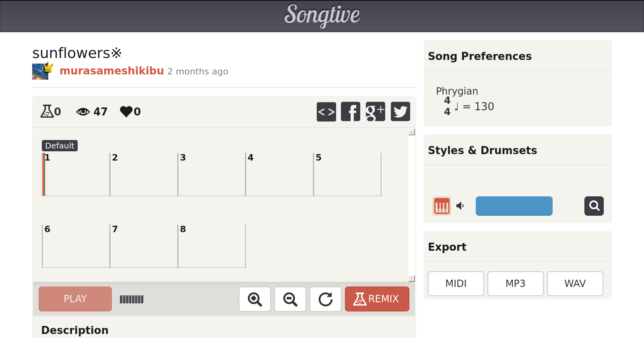Export the song as MIDI
Viewport: 644px width, 338px height.
point(456,284)
